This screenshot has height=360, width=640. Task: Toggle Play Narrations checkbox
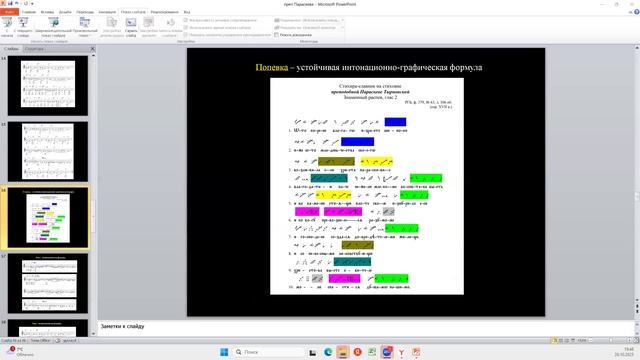click(186, 20)
